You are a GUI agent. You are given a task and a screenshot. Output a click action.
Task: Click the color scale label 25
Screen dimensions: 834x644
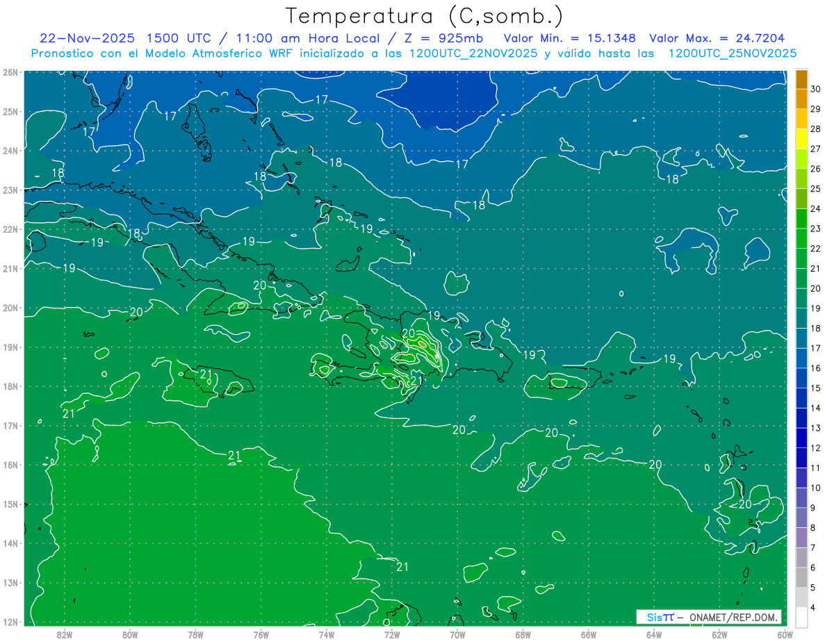click(x=816, y=188)
